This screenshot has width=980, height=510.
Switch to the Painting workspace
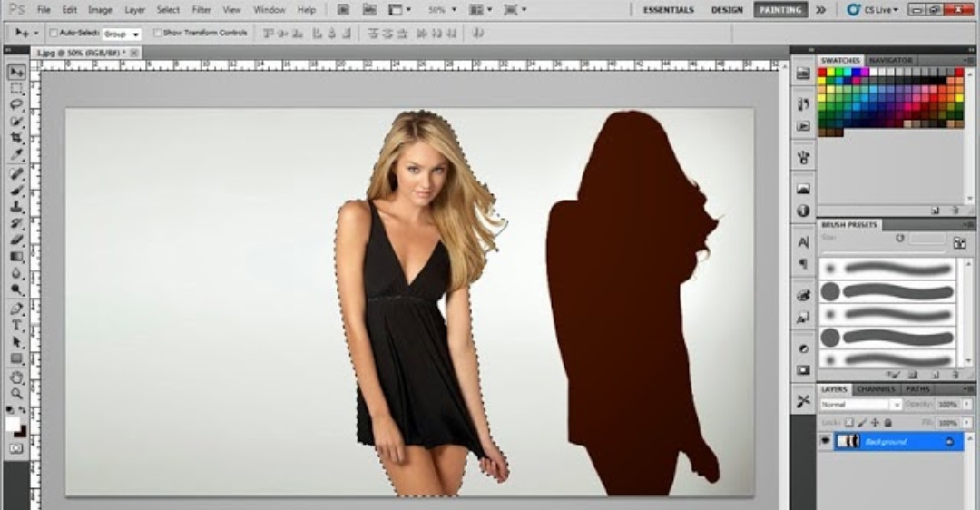point(779,10)
